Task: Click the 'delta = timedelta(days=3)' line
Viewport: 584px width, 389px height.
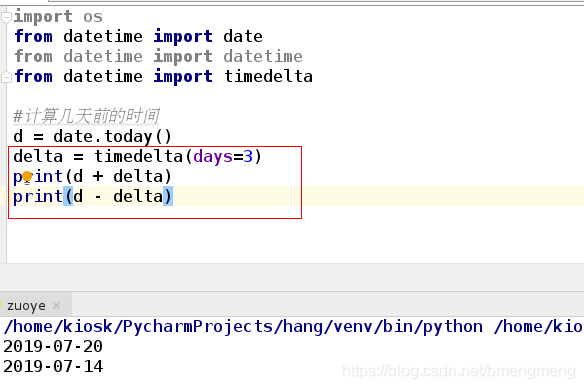Action: (137, 156)
